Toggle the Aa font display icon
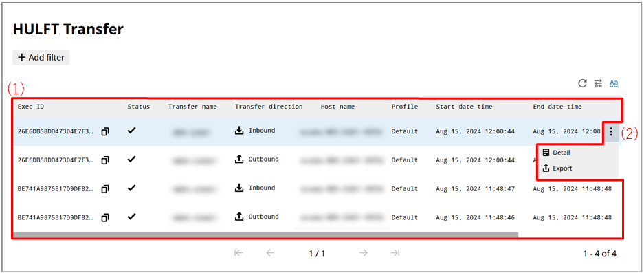This screenshot has width=644, height=273. tap(614, 83)
